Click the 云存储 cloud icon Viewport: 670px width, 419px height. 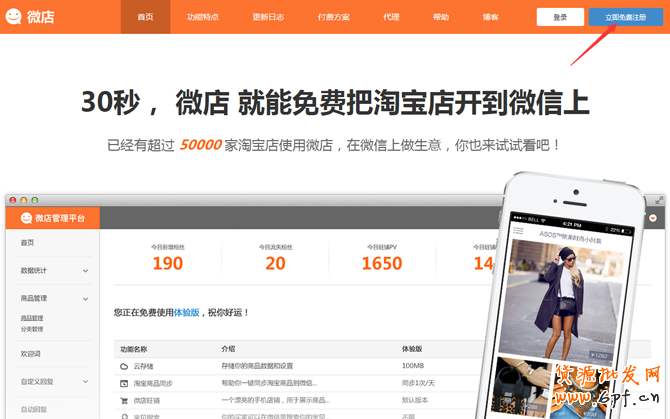coord(124,366)
